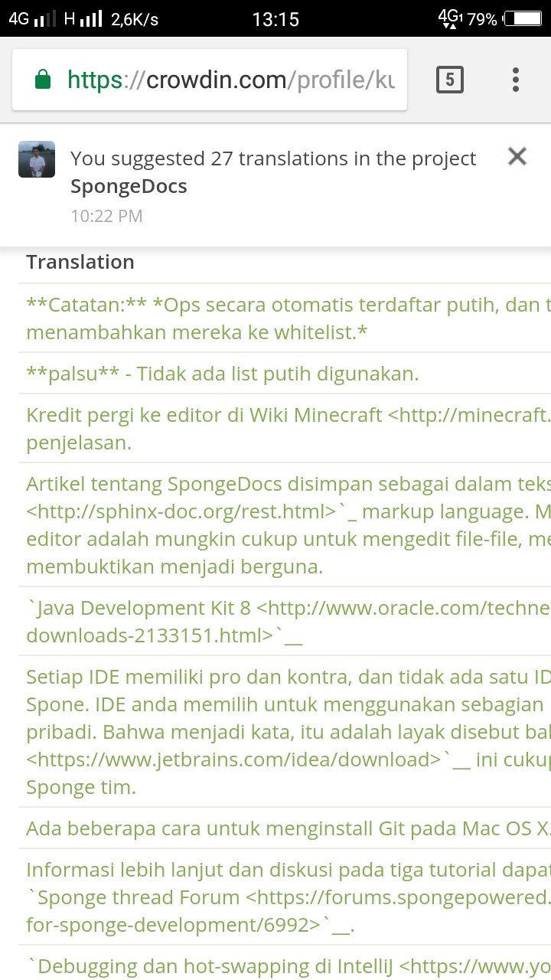Tap the 2,6K/s network speed indicator
551x980 pixels.
(135, 19)
